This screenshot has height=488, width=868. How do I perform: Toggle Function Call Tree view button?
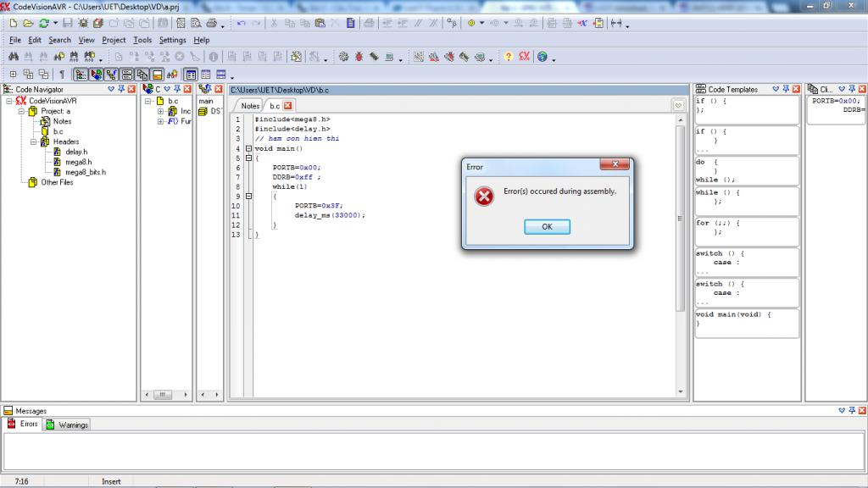pos(111,75)
